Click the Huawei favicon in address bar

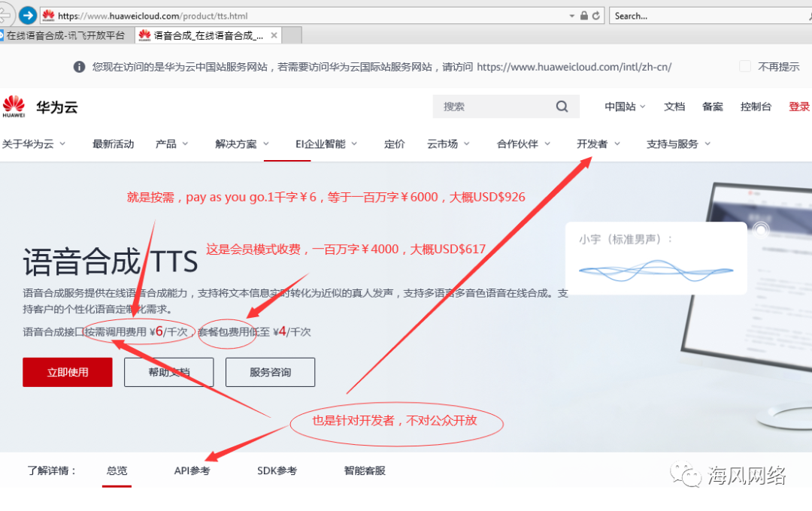click(x=49, y=16)
